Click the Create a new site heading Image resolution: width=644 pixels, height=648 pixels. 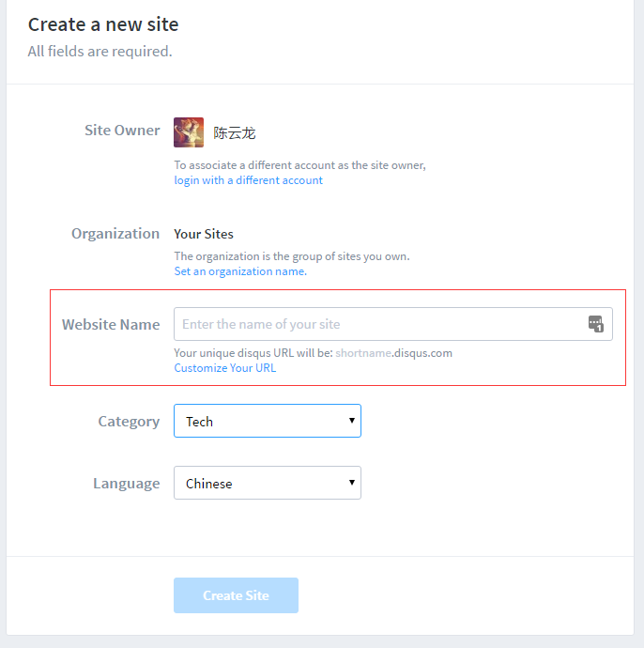[103, 24]
